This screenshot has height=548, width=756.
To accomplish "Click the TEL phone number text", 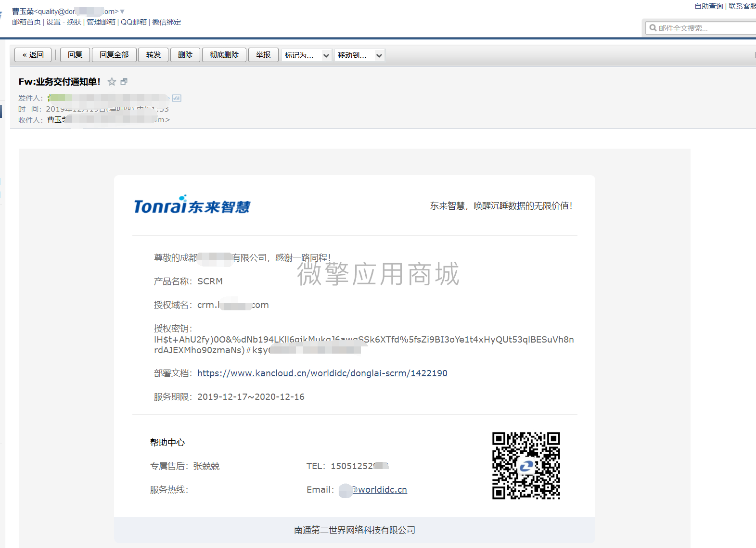I will (x=347, y=466).
